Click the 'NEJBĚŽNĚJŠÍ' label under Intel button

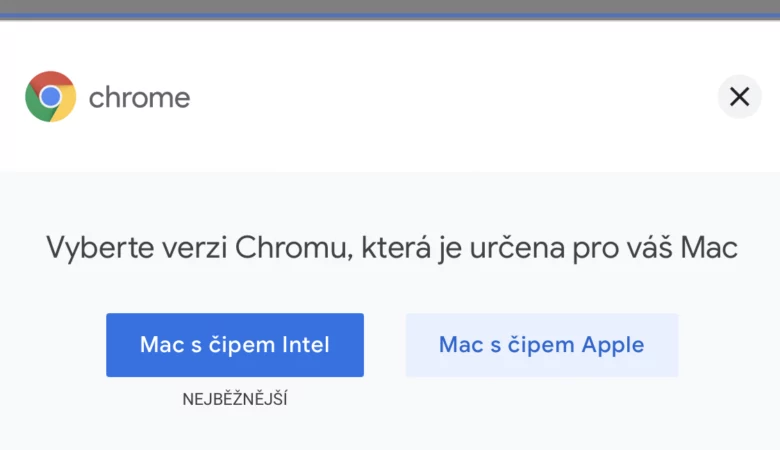(x=235, y=399)
